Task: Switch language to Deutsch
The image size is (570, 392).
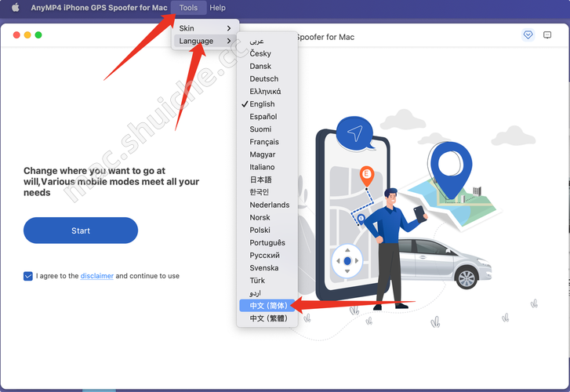Action: point(267,79)
